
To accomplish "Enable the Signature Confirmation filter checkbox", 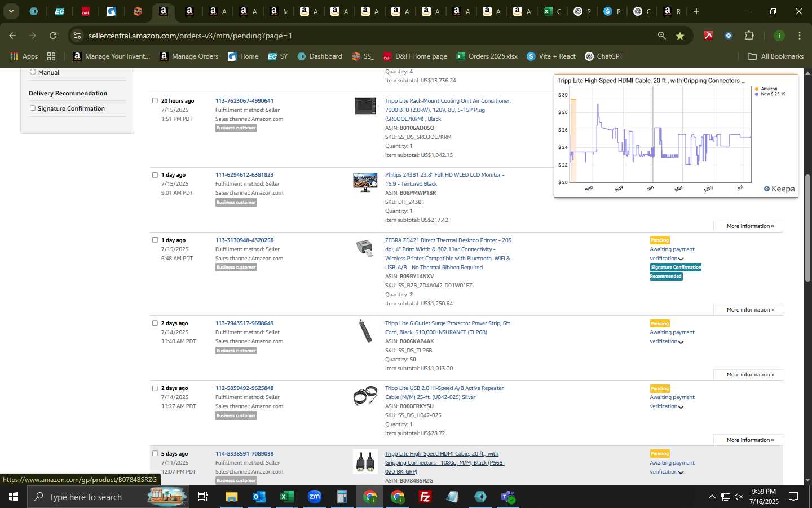I will pos(33,108).
